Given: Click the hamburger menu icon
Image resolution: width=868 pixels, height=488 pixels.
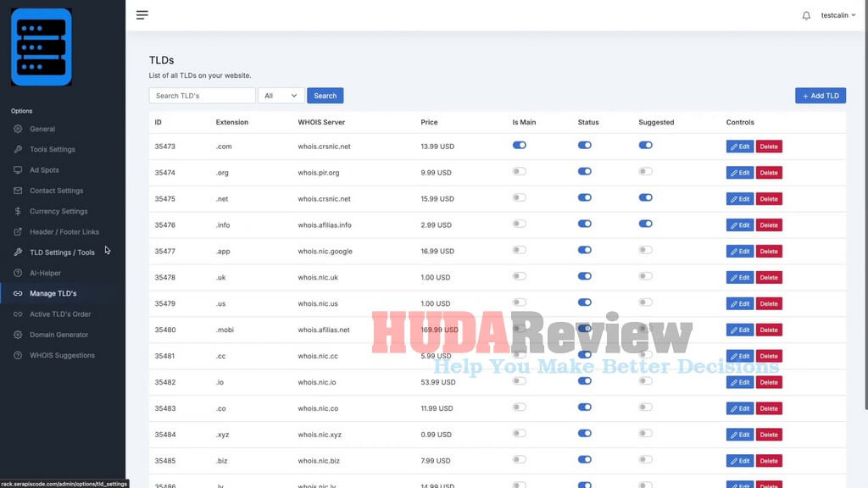Looking at the screenshot, I should pyautogui.click(x=142, y=15).
